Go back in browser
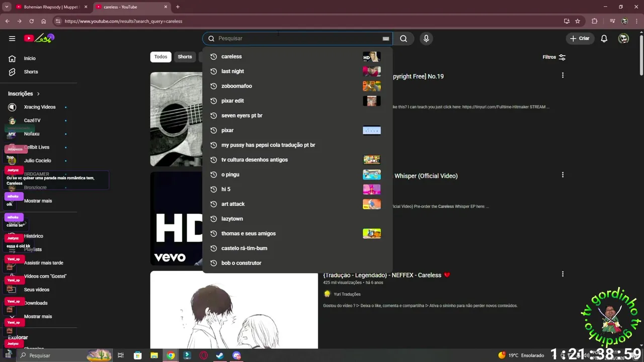The width and height of the screenshot is (644, 362). pyautogui.click(x=7, y=21)
